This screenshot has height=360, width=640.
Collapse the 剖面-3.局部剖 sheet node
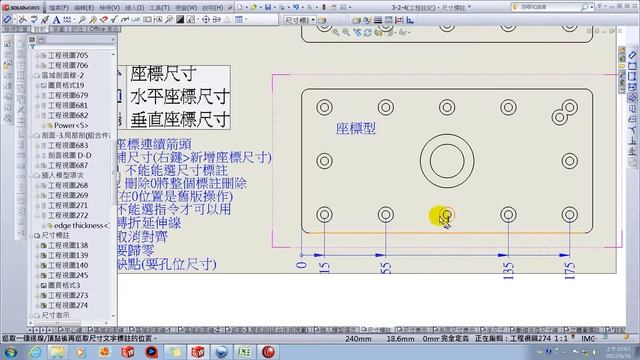[31, 136]
